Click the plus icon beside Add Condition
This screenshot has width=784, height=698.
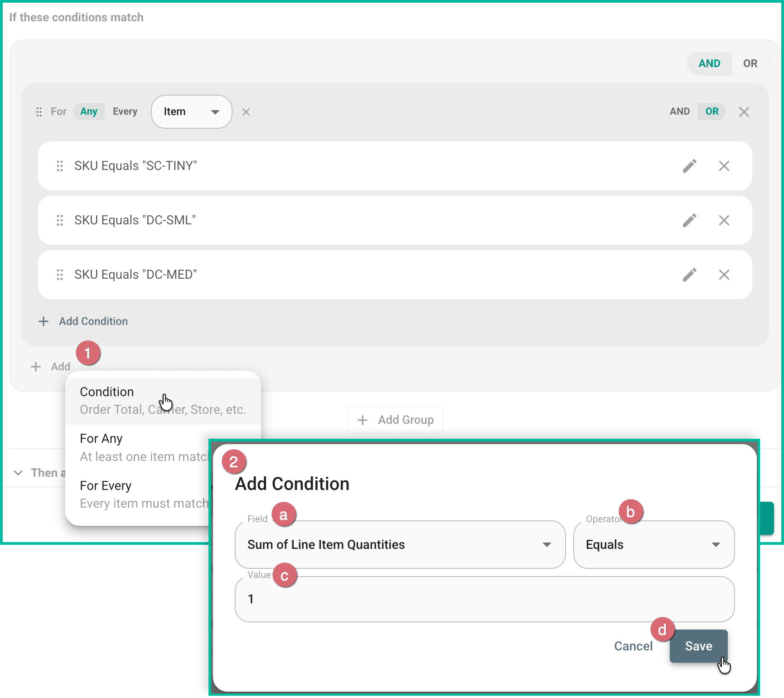44,321
